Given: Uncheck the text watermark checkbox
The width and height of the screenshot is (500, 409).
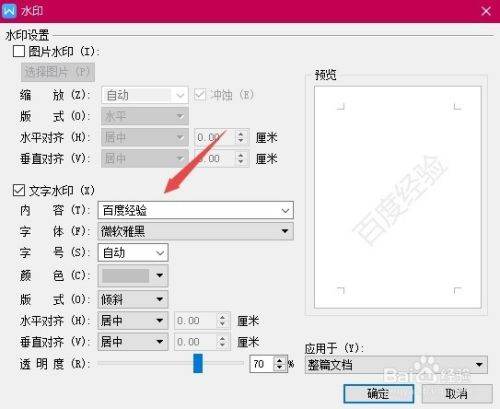Looking at the screenshot, I should pos(19,190).
